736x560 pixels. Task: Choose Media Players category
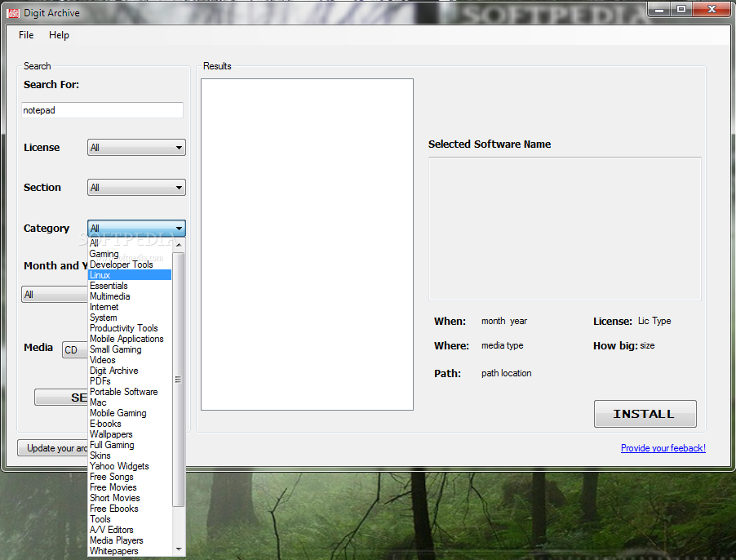click(x=130, y=540)
